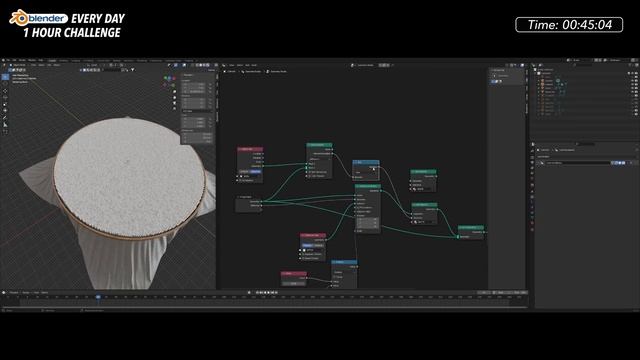The height and width of the screenshot is (360, 640).
Task: Open the Render menu
Action: (x=22, y=60)
